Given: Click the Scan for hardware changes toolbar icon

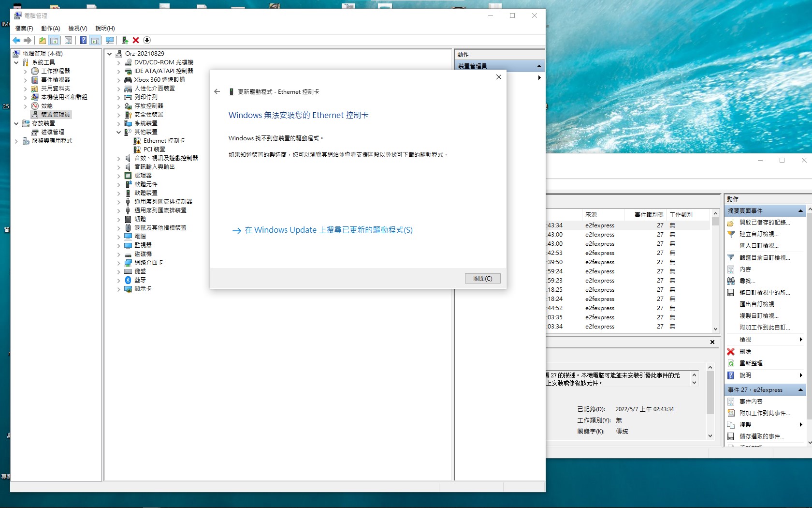Looking at the screenshot, I should click(x=110, y=40).
